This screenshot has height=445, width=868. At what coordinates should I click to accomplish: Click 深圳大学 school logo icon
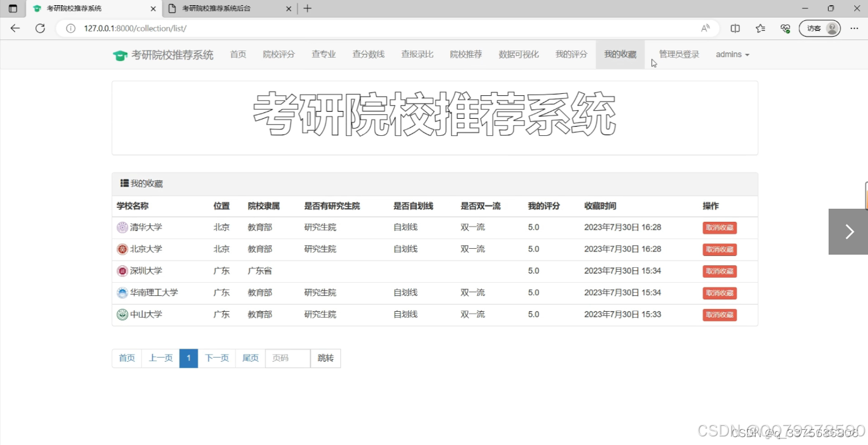[x=122, y=270]
